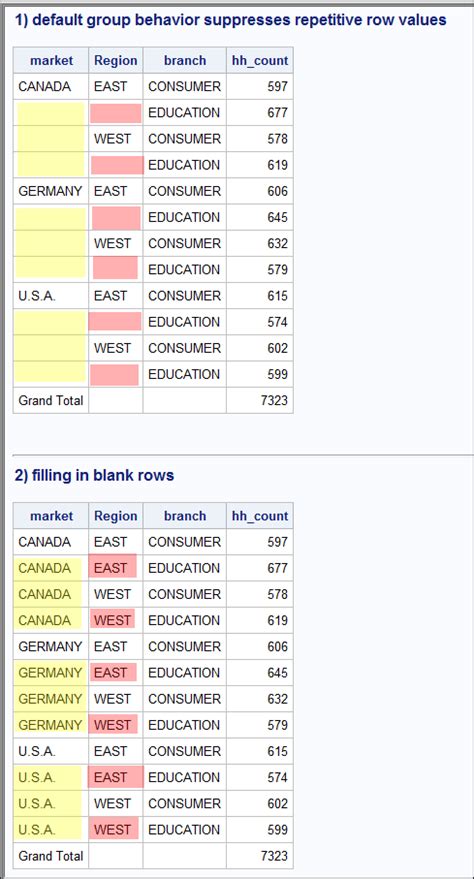The width and height of the screenshot is (474, 879).
Task: Select the hh_count header in second table
Action: (x=260, y=516)
